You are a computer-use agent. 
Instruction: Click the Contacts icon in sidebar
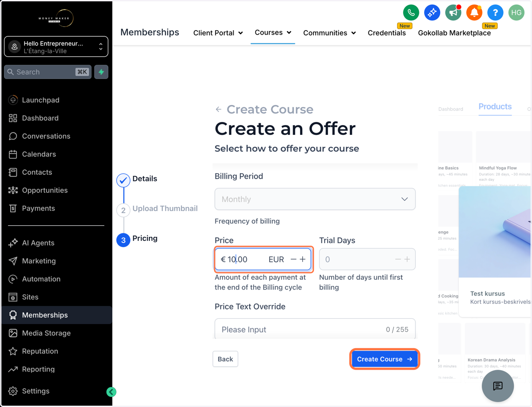[x=13, y=172]
